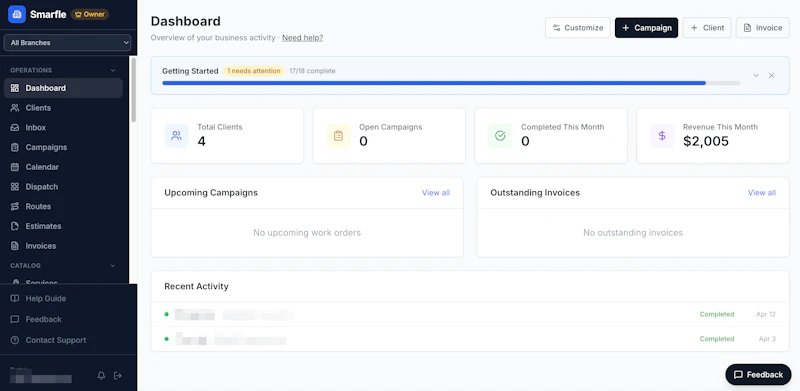The height and width of the screenshot is (391, 800).
Task: Click the Getting Started progress bar
Action: tap(451, 83)
